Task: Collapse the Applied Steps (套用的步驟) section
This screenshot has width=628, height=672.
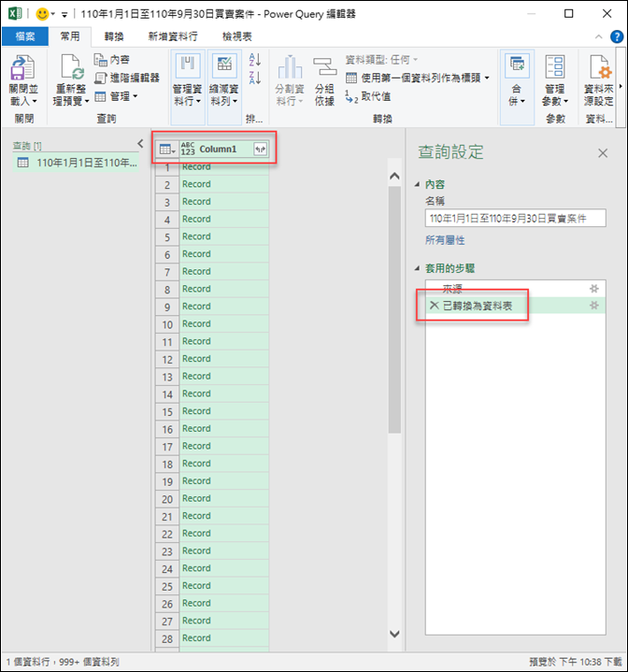Action: pyautogui.click(x=417, y=268)
